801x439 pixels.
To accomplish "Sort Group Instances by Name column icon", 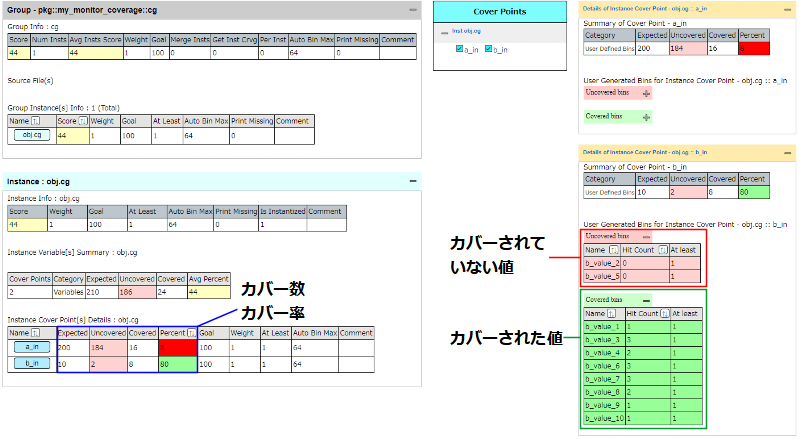I will [x=35, y=121].
